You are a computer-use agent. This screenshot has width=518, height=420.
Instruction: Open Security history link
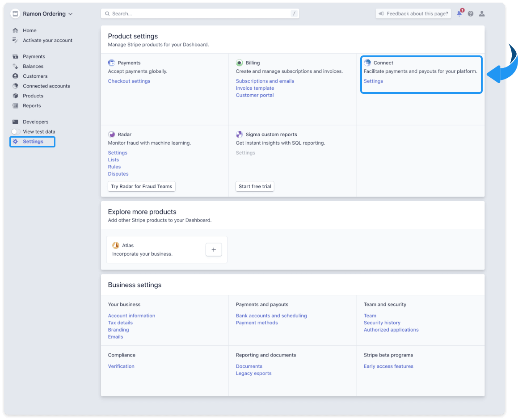point(382,323)
